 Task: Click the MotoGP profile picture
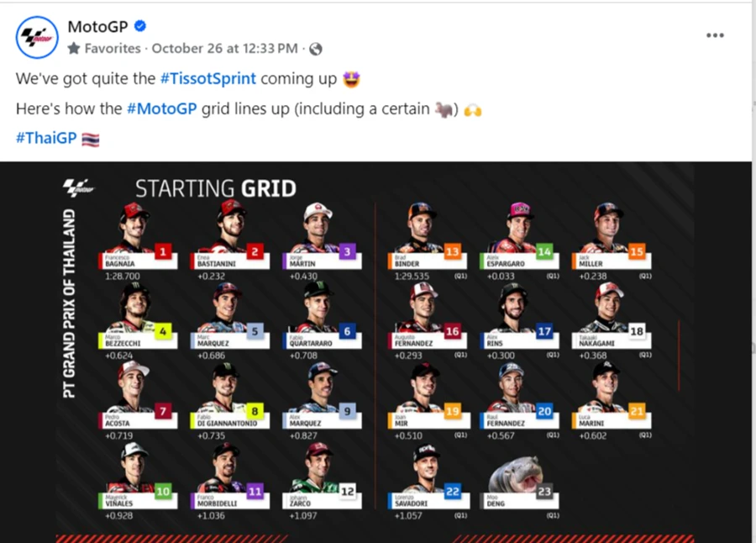[38, 37]
